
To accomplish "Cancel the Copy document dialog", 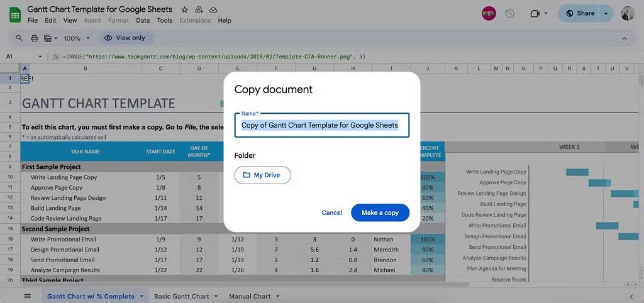I will point(332,212).
